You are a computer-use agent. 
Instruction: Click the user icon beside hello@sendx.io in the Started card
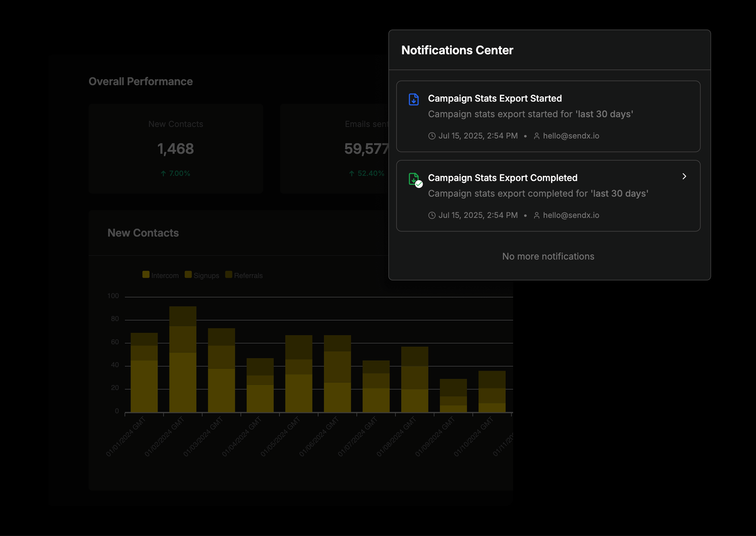537,136
